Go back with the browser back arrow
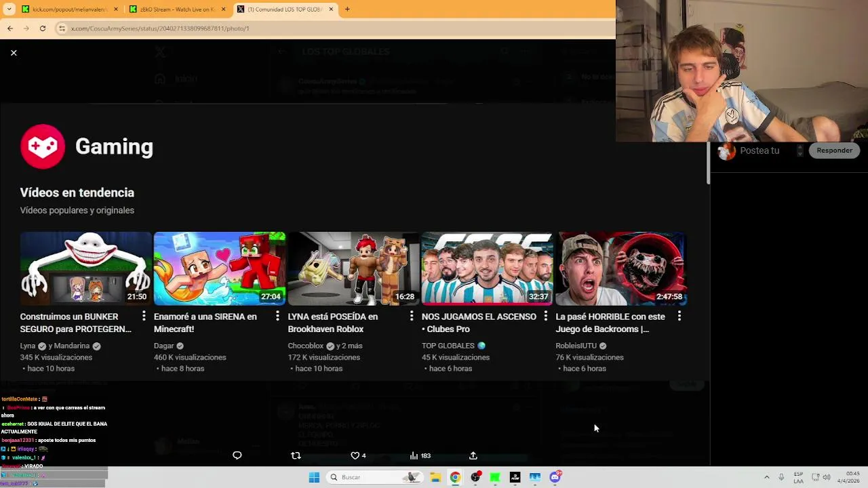 (x=10, y=28)
